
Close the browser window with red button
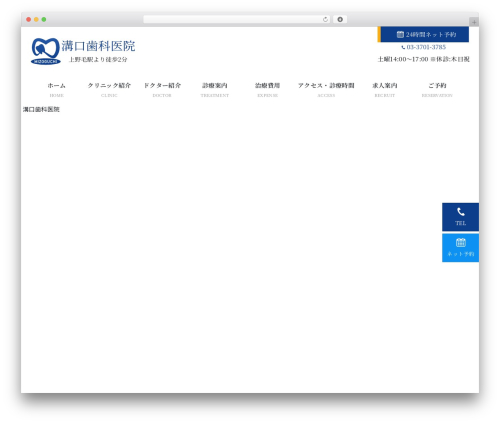29,19
